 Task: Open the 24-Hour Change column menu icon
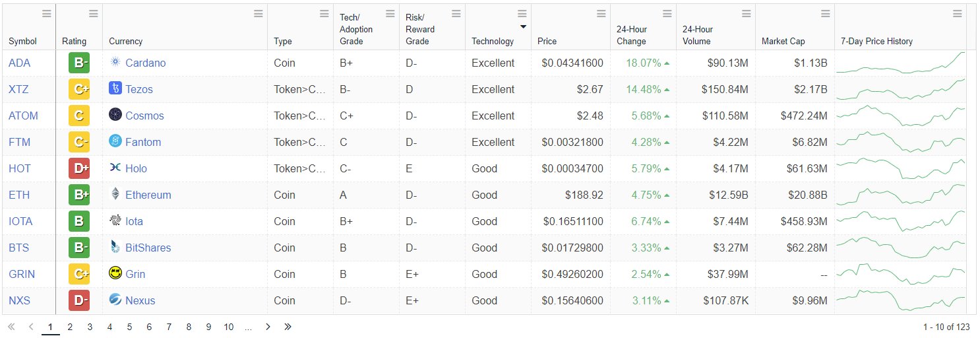pyautogui.click(x=667, y=14)
